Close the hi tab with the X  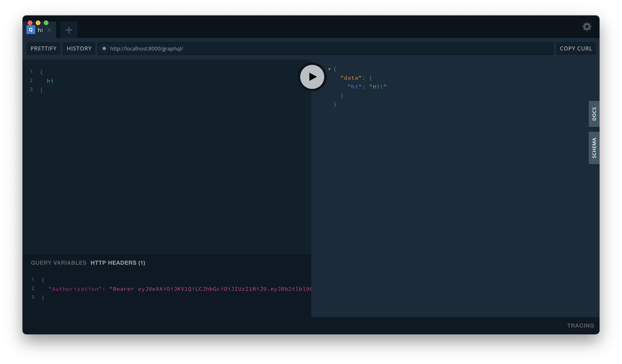click(x=49, y=30)
